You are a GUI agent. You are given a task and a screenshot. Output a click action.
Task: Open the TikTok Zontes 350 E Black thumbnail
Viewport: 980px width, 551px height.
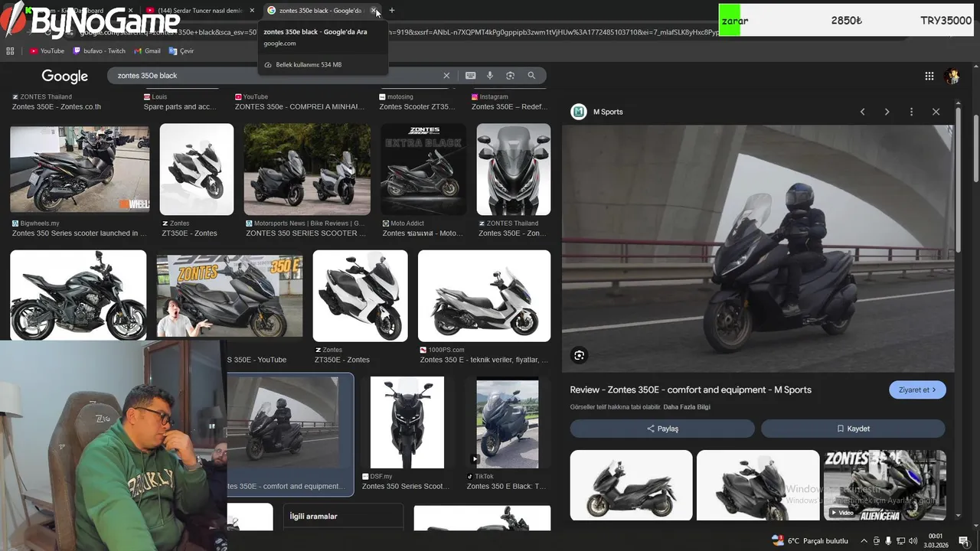508,422
